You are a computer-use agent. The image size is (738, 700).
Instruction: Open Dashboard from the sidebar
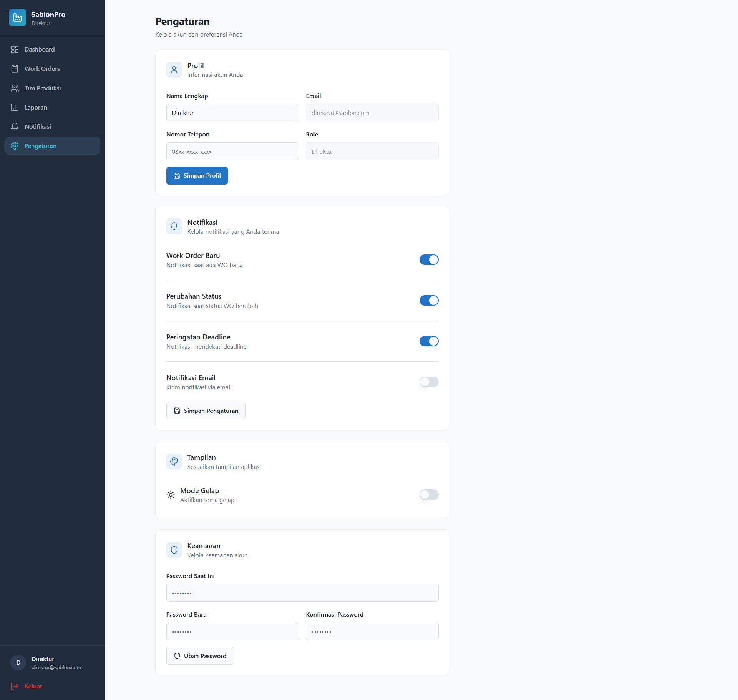tap(53, 49)
